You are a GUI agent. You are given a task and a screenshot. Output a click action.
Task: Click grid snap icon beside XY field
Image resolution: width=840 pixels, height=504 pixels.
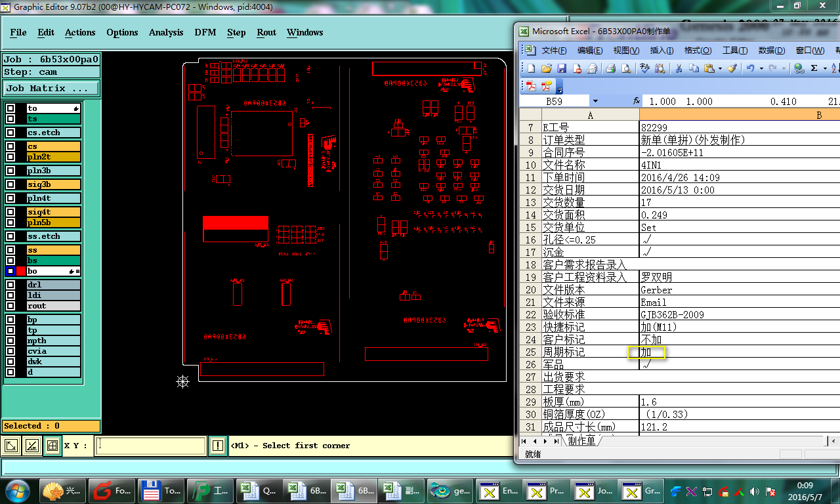pos(52,446)
